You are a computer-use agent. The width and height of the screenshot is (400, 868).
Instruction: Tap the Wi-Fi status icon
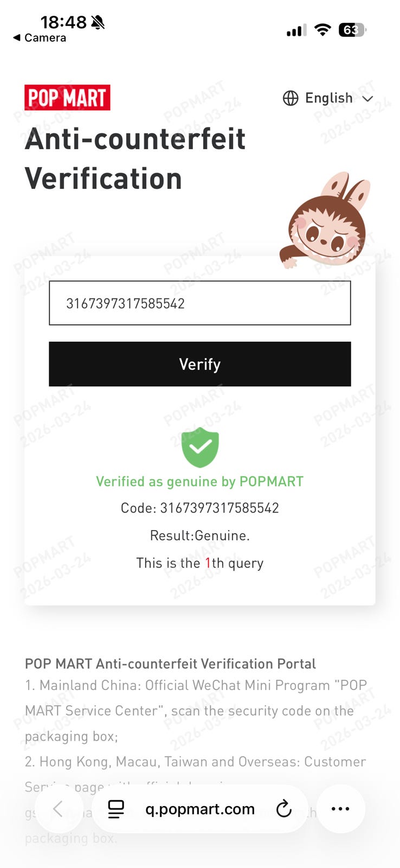point(322,30)
